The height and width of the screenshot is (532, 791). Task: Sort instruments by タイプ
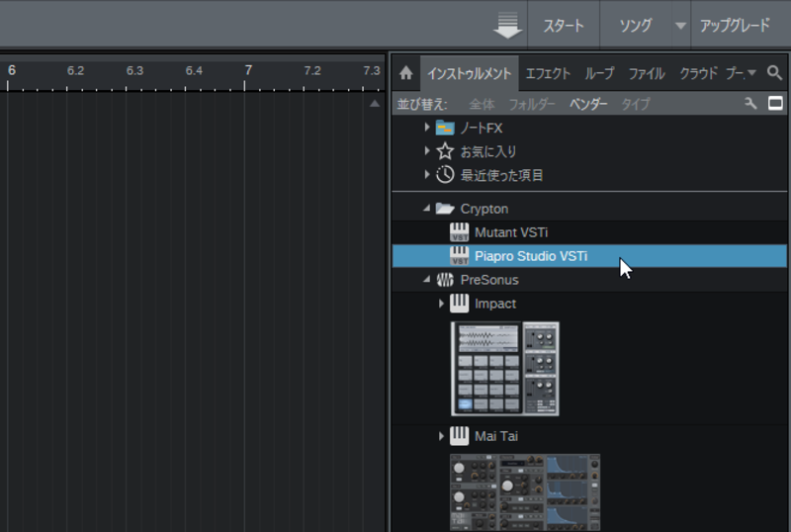pos(636,105)
